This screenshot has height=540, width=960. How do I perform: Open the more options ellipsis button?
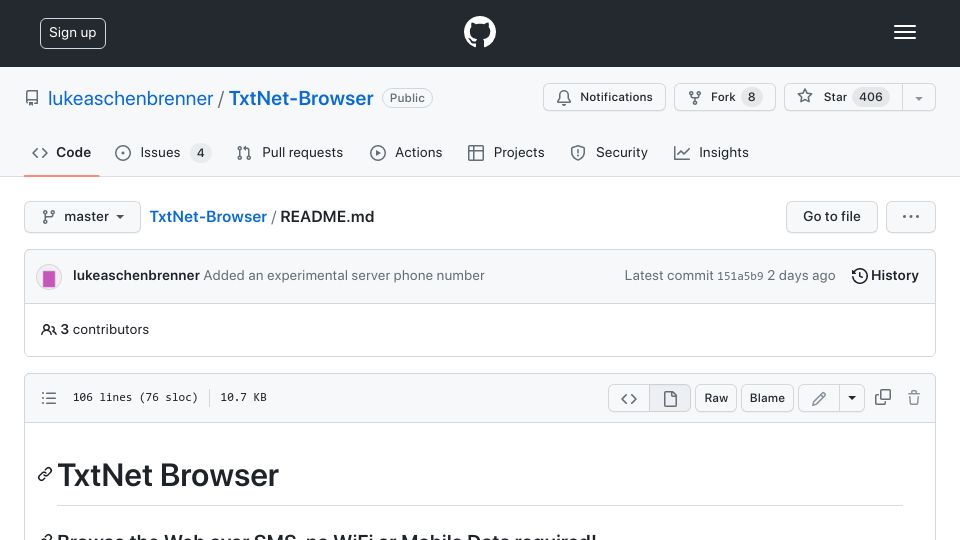click(910, 217)
